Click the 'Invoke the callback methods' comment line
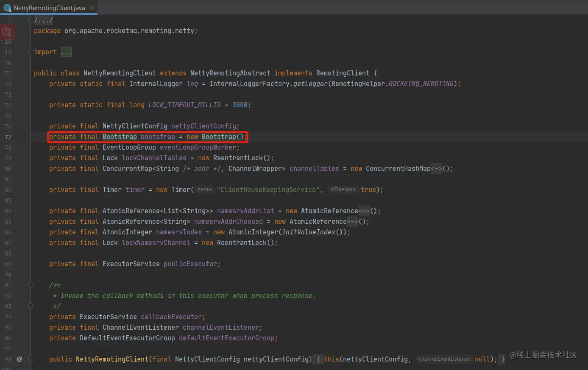Viewport: 588px width, 370px height. [184, 296]
